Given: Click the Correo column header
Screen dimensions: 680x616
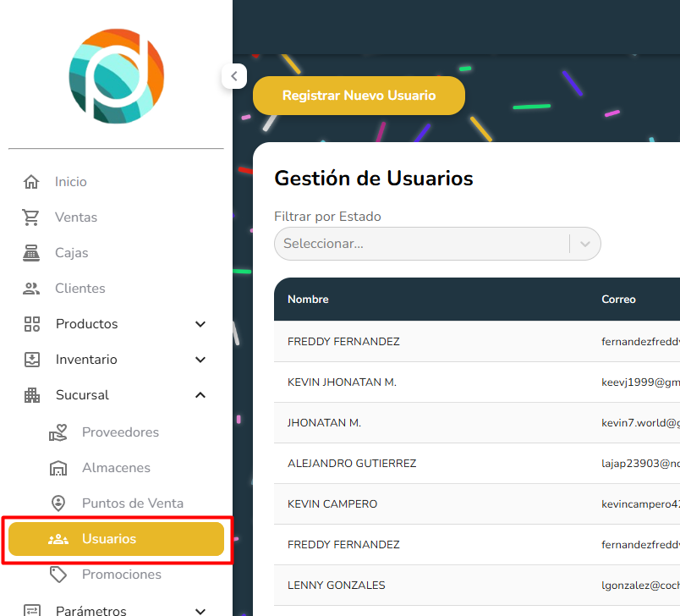Looking at the screenshot, I should [x=618, y=300].
